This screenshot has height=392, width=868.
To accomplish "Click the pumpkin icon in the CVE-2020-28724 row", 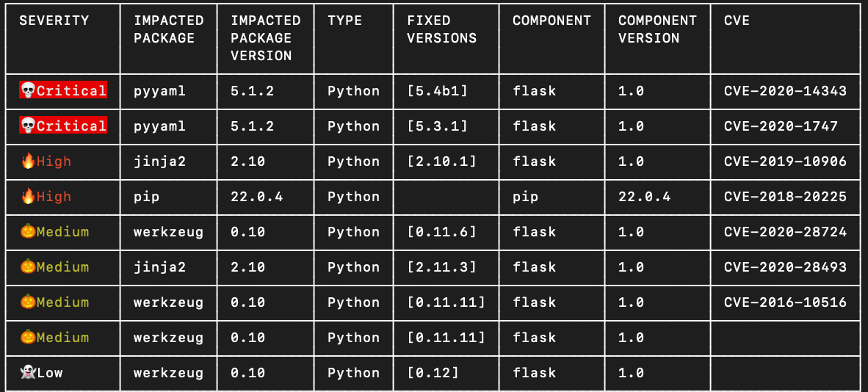I will click(x=28, y=231).
